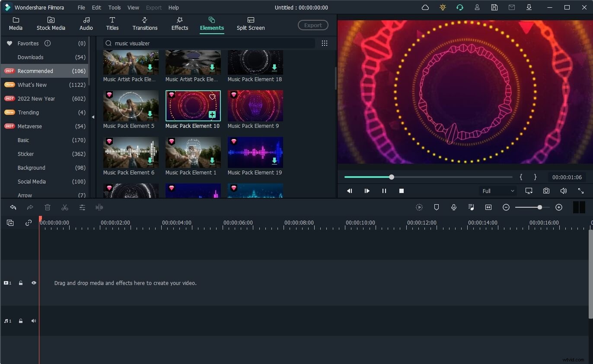Take a snapshot of the preview
The image size is (593, 364).
[546, 190]
